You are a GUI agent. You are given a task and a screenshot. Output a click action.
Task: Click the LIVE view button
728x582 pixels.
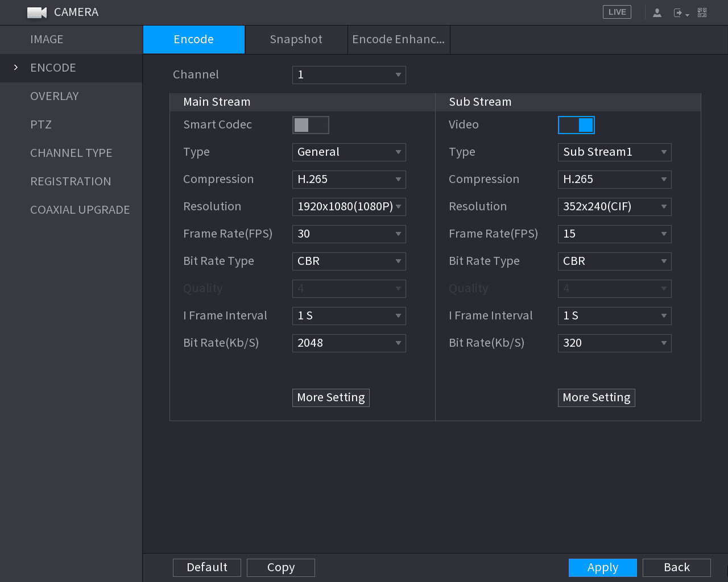(x=617, y=12)
